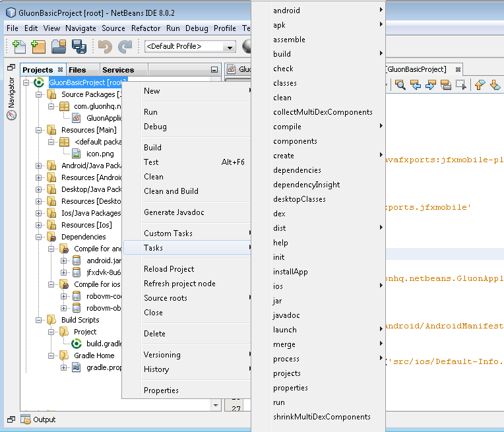Click the Find Previous Occurrence icon
Screen dimensions: 504x432
click(x=416, y=85)
